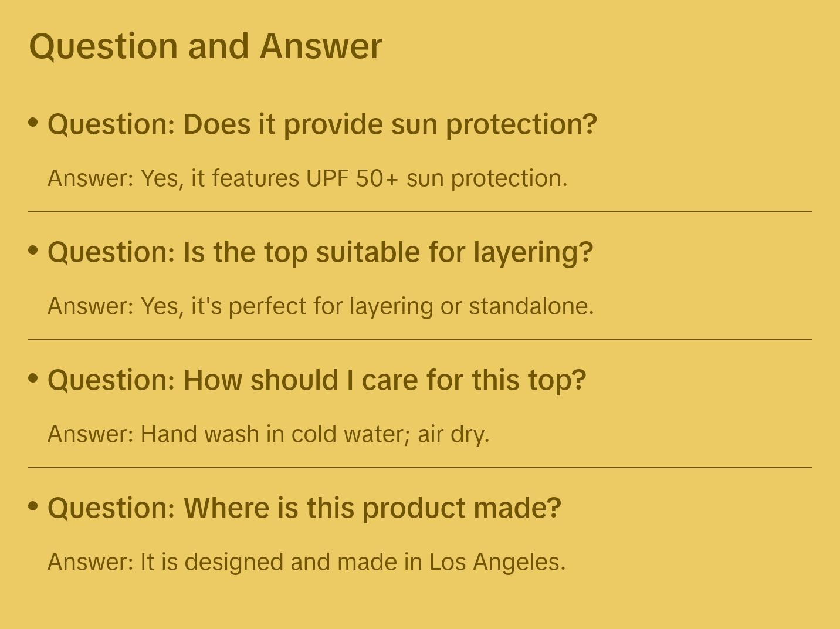Viewport: 840px width, 629px height.
Task: Expand the "suitable for layering" question
Action: tap(320, 252)
